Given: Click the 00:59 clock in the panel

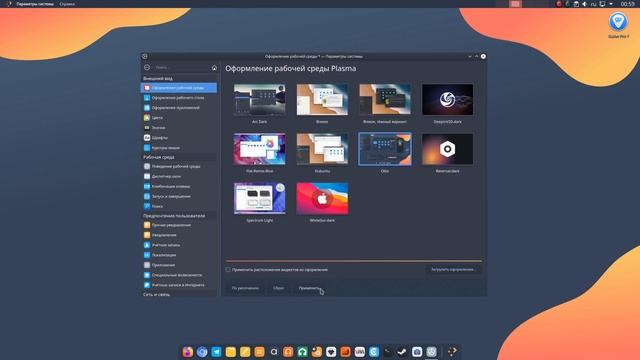Looking at the screenshot, I should point(627,4).
